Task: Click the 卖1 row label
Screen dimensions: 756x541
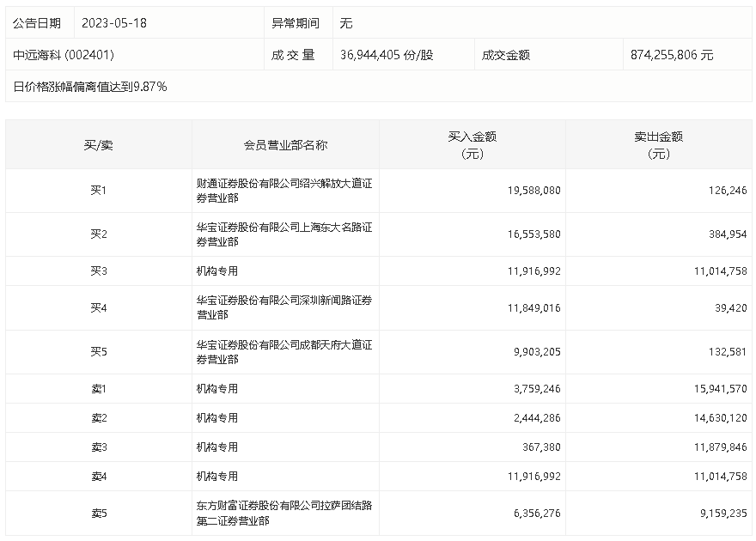Action: 99,389
